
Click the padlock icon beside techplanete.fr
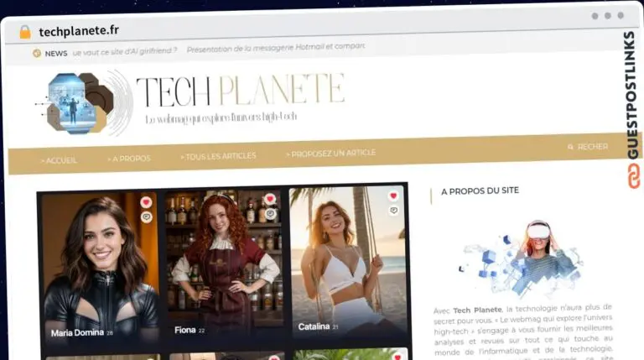click(x=25, y=32)
